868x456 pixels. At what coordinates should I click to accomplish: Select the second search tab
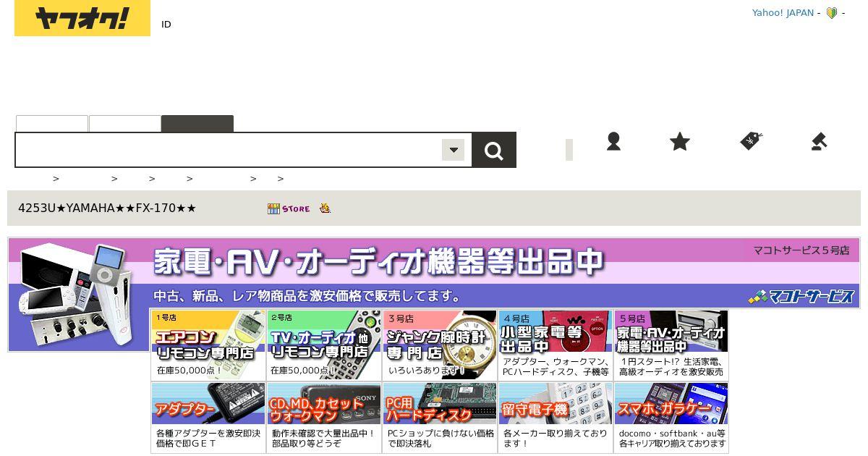tap(124, 124)
